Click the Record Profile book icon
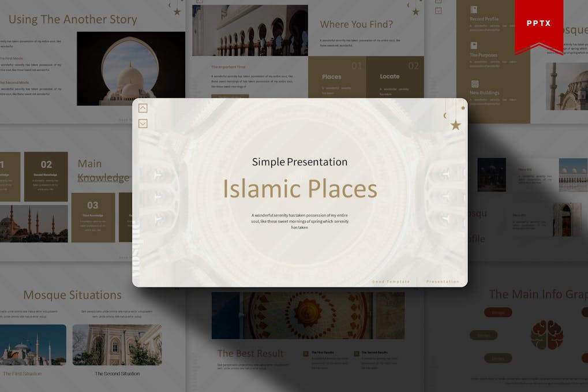The image size is (588, 392). [474, 10]
